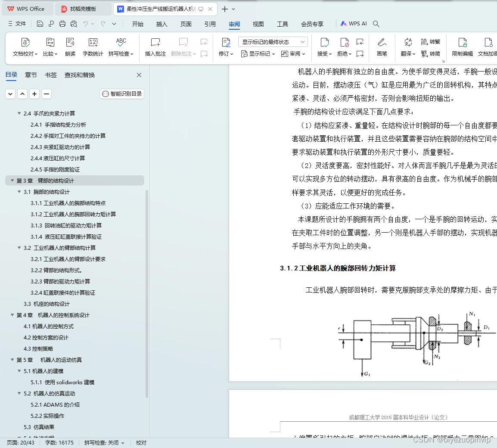
Task: Click the outline pane vertical scrollbar
Action: pyautogui.click(x=147, y=293)
